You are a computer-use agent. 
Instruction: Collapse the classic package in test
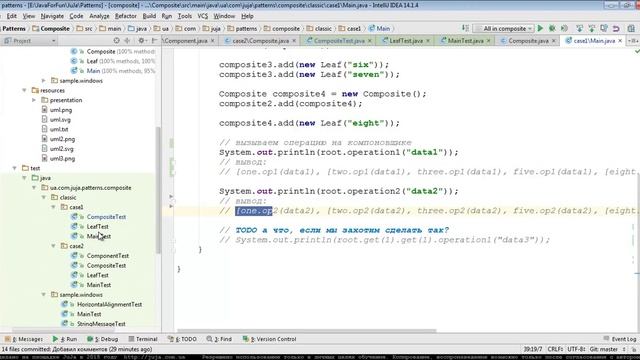pyautogui.click(x=44, y=198)
